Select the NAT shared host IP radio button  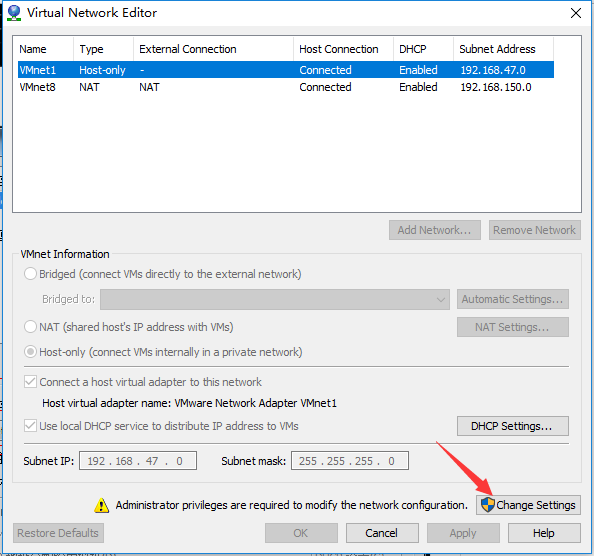tap(30, 326)
